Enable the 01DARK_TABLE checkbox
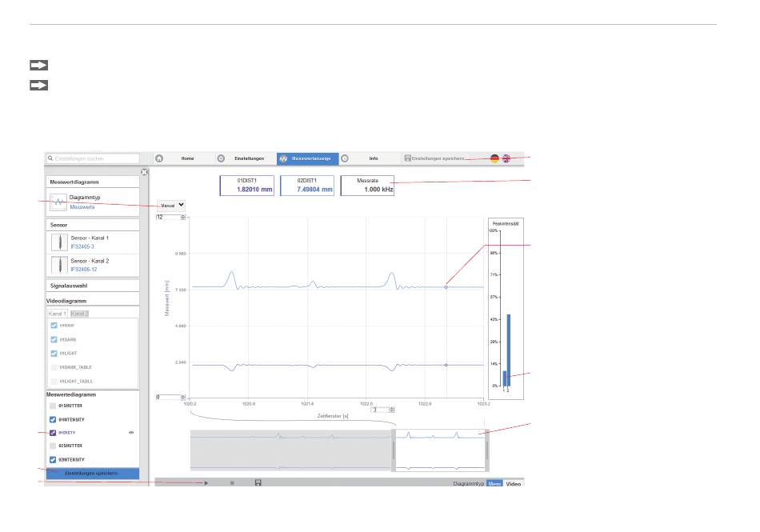The width and height of the screenshot is (760, 532). 54,367
